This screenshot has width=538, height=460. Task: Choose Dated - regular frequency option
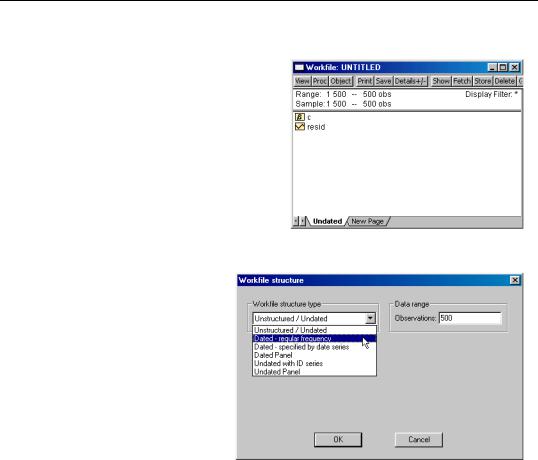[314, 339]
